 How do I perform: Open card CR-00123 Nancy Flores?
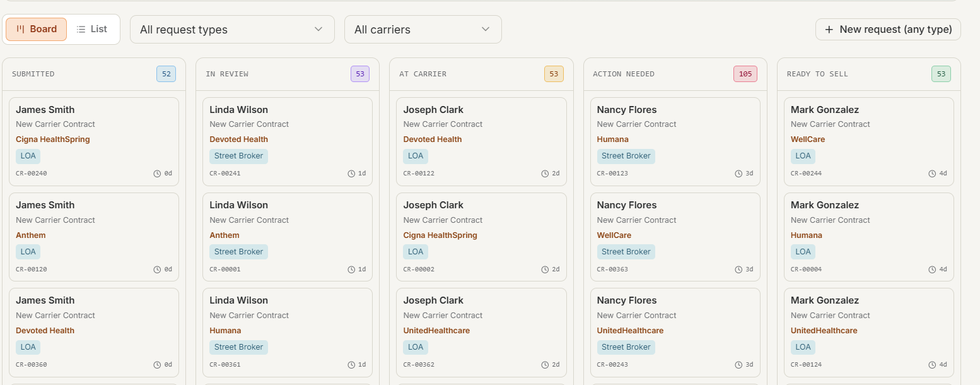point(675,141)
